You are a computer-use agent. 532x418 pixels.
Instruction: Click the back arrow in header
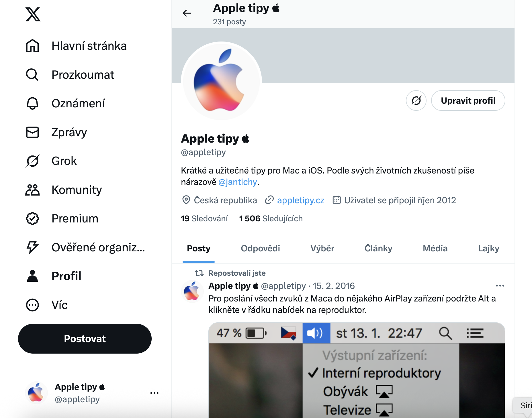[x=187, y=13]
